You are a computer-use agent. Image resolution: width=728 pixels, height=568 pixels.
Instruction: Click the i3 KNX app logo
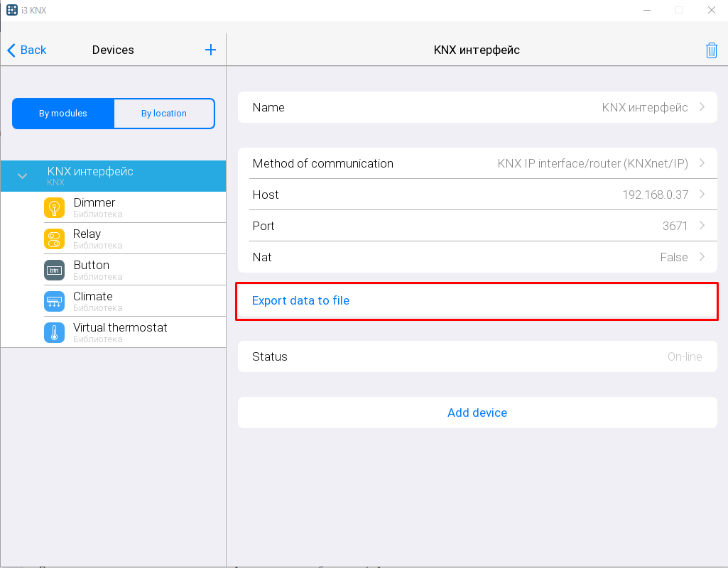click(x=12, y=10)
